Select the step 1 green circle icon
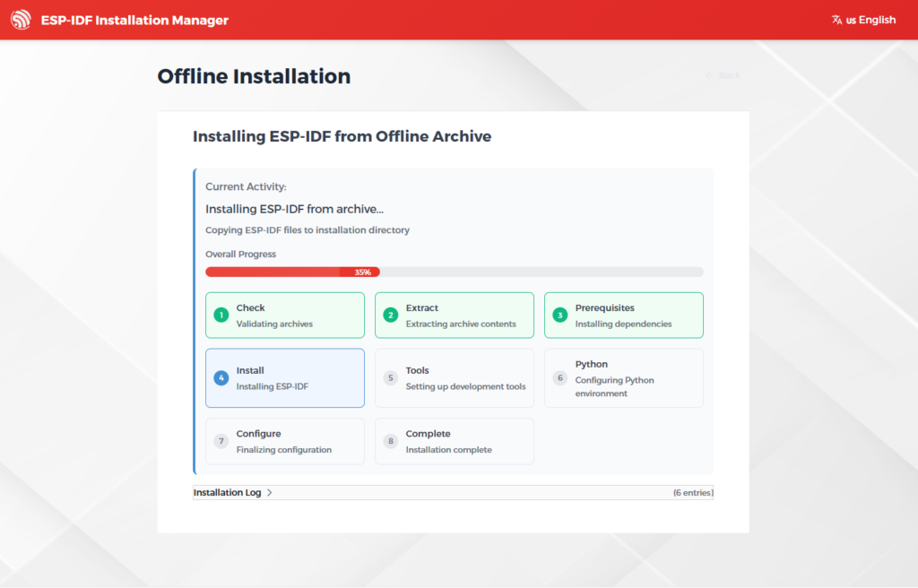This screenshot has height=588, width=918. [x=221, y=316]
